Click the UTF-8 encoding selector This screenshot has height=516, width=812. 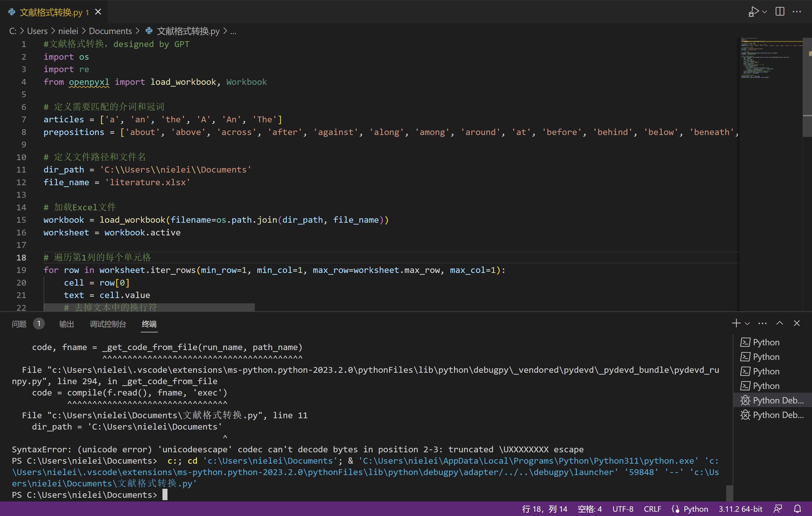623,509
